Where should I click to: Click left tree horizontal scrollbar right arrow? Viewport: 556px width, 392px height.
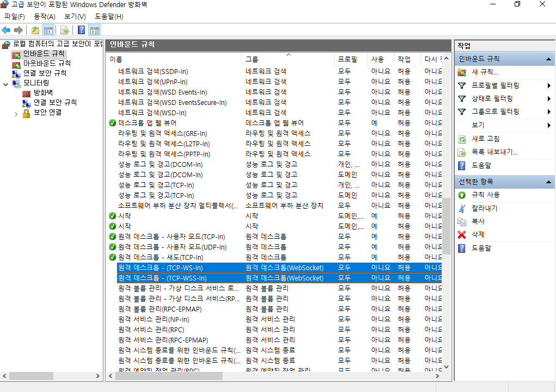pyautogui.click(x=98, y=376)
